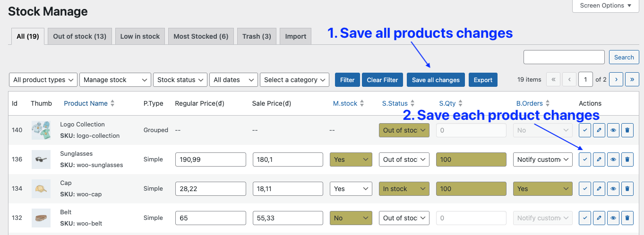Save changes for Sunglasses row
644x235 pixels.
(585, 159)
